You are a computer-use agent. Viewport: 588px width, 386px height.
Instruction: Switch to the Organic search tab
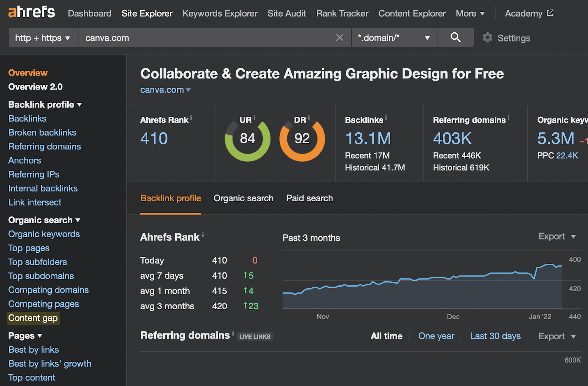click(243, 198)
